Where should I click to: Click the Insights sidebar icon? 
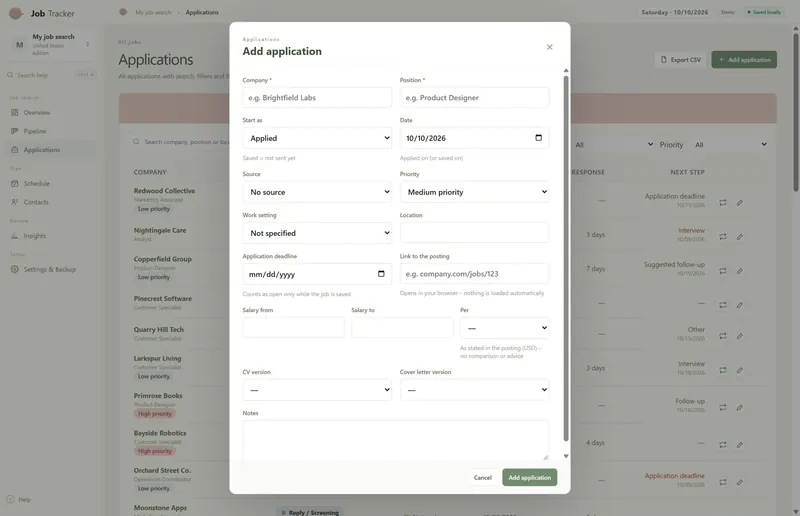[14, 236]
